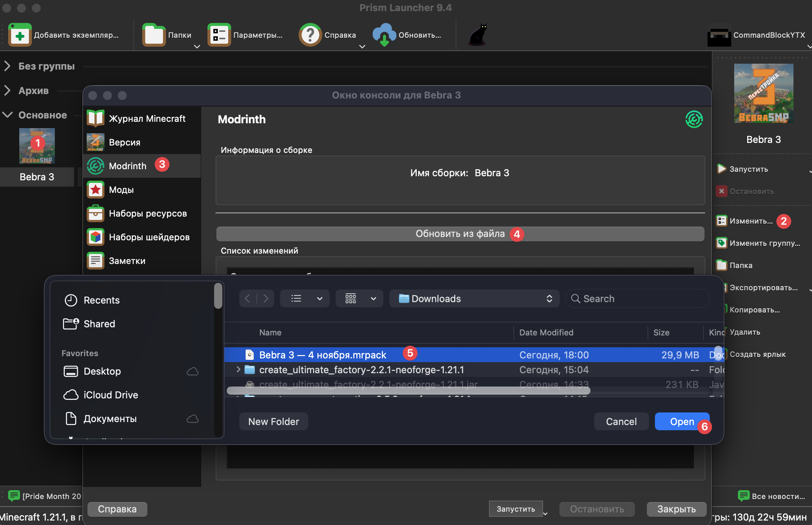Select Наборы шейдеров cube icon

(x=96, y=237)
